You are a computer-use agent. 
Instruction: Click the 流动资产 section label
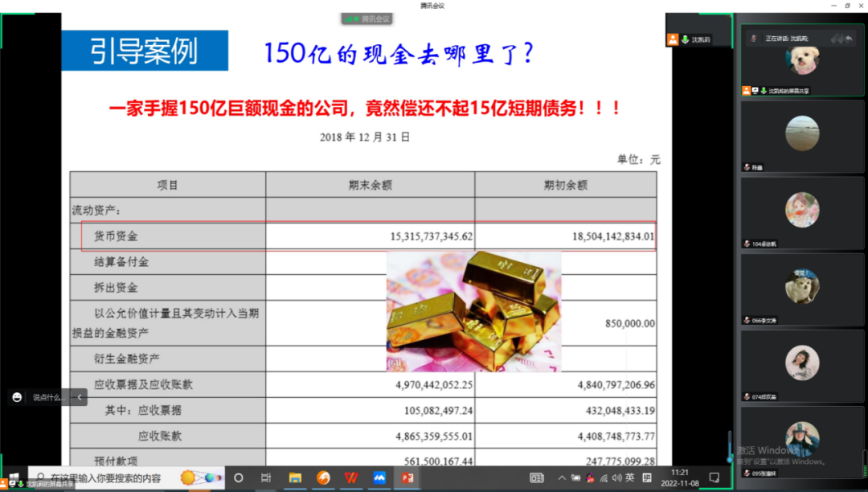tap(96, 211)
